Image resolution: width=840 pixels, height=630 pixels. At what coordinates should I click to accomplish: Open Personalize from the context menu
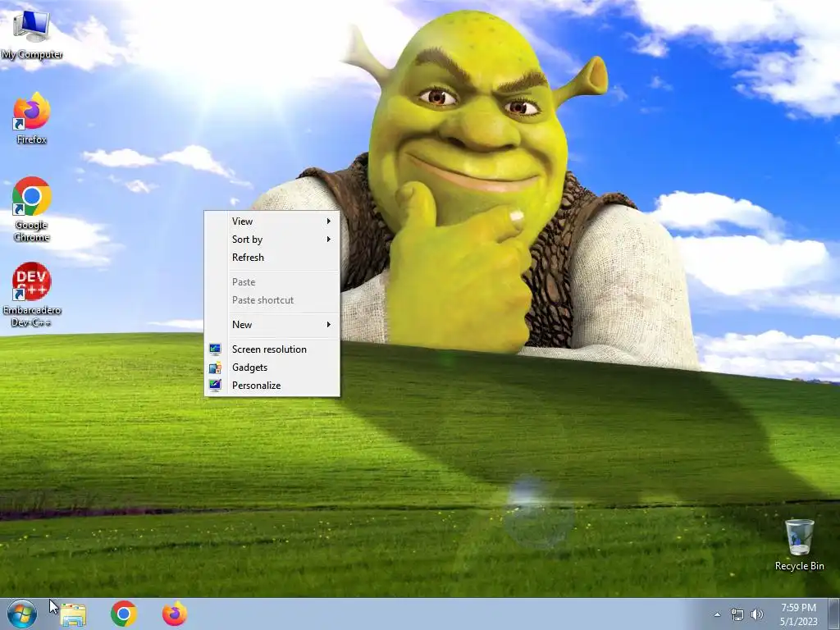[x=272, y=386]
